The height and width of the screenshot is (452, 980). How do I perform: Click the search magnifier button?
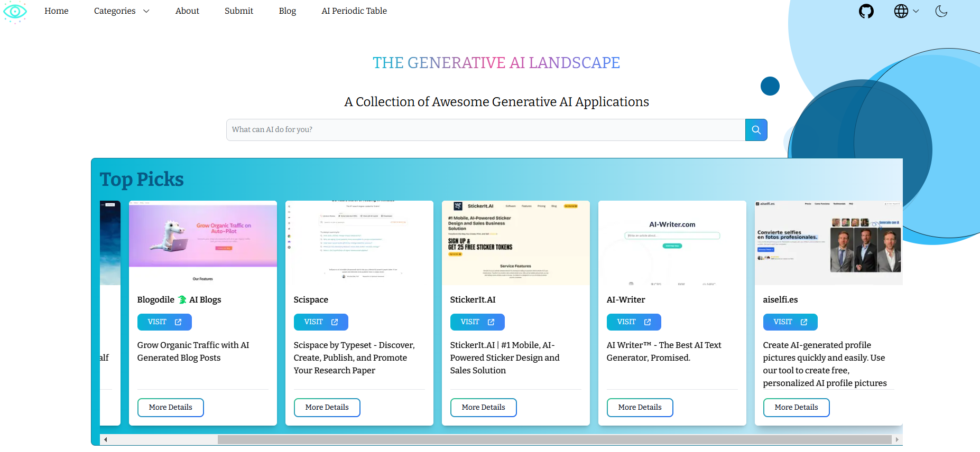coord(756,130)
